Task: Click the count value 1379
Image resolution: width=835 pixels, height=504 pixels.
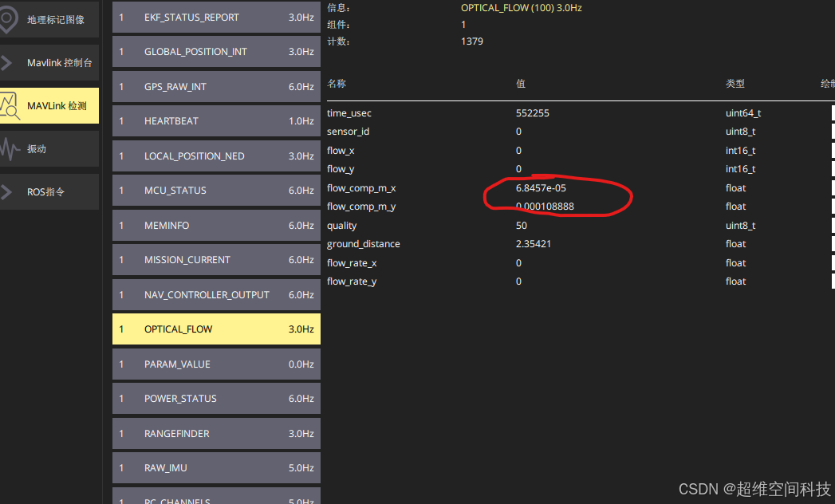Action: [x=472, y=41]
